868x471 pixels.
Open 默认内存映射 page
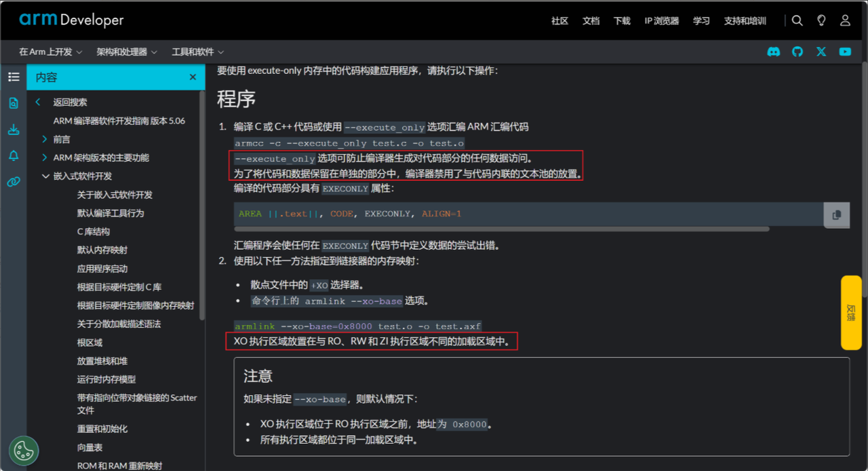click(x=102, y=250)
